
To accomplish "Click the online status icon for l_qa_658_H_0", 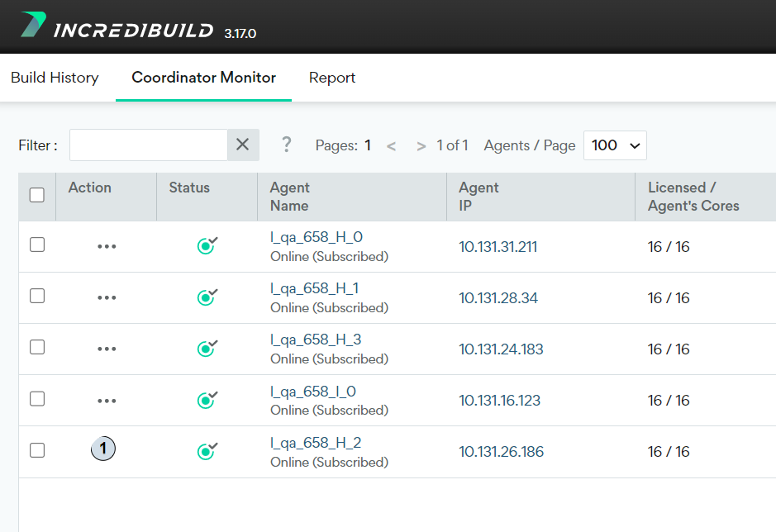I will [x=207, y=245].
